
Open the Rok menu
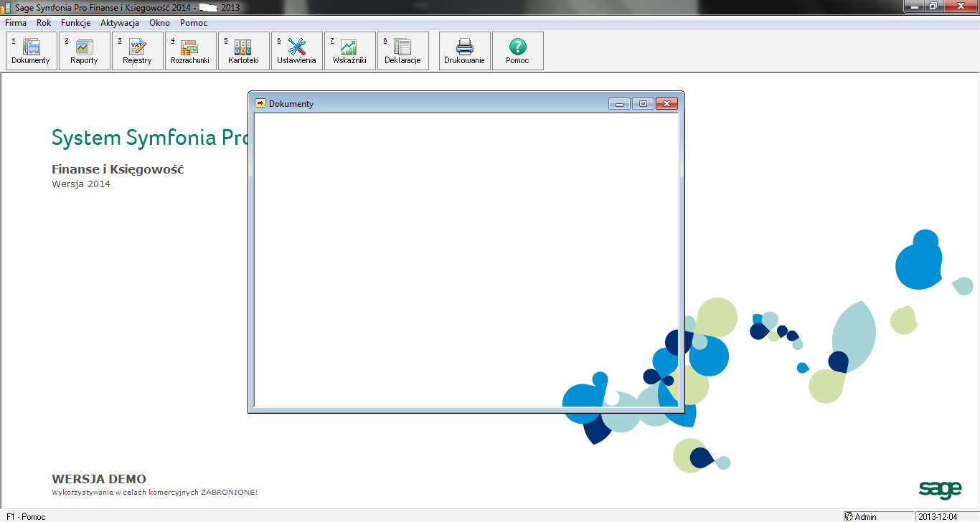44,23
